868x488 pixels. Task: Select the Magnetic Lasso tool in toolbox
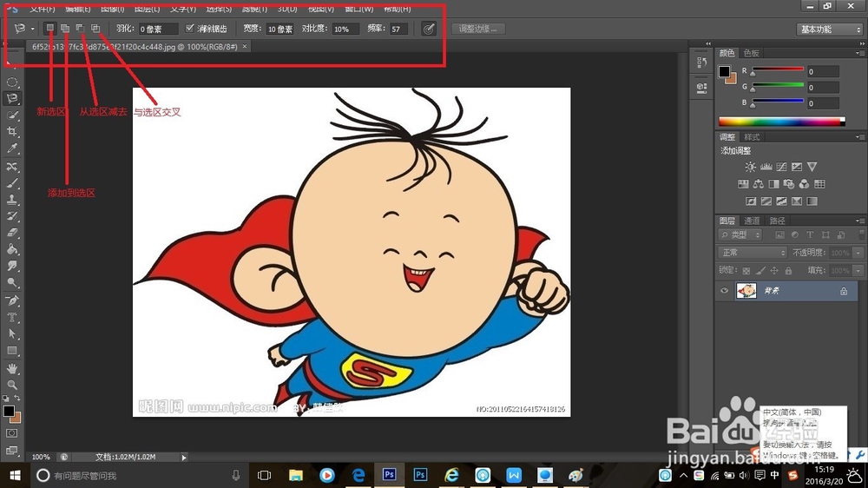(12, 99)
